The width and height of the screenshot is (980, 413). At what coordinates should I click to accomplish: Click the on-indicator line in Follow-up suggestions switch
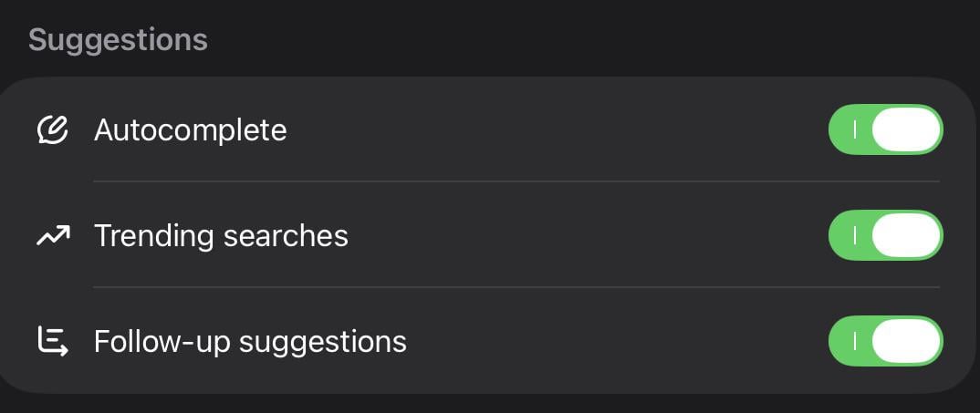click(x=855, y=341)
